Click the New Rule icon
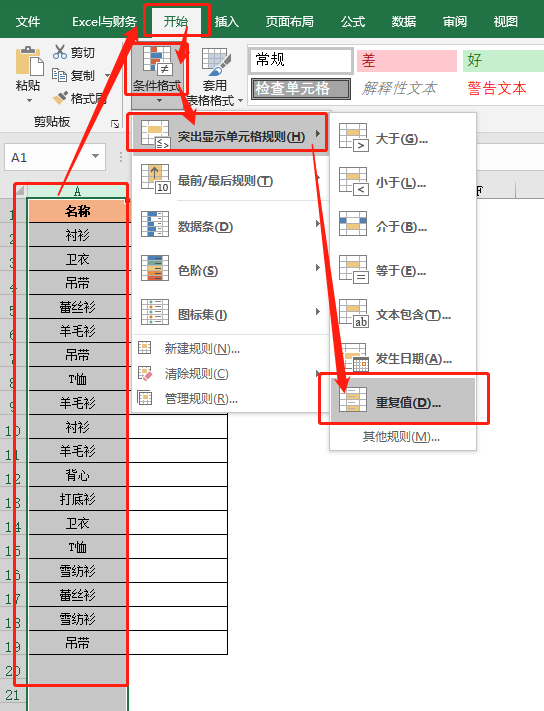The width and height of the screenshot is (544, 711). pos(145,348)
